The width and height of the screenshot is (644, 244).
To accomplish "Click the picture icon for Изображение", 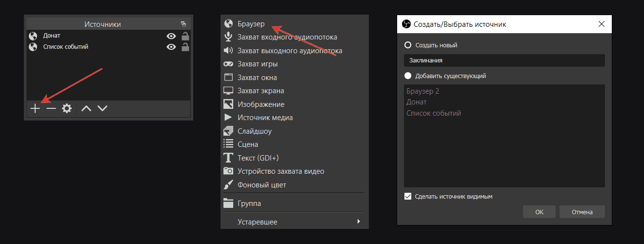I will pos(228,104).
